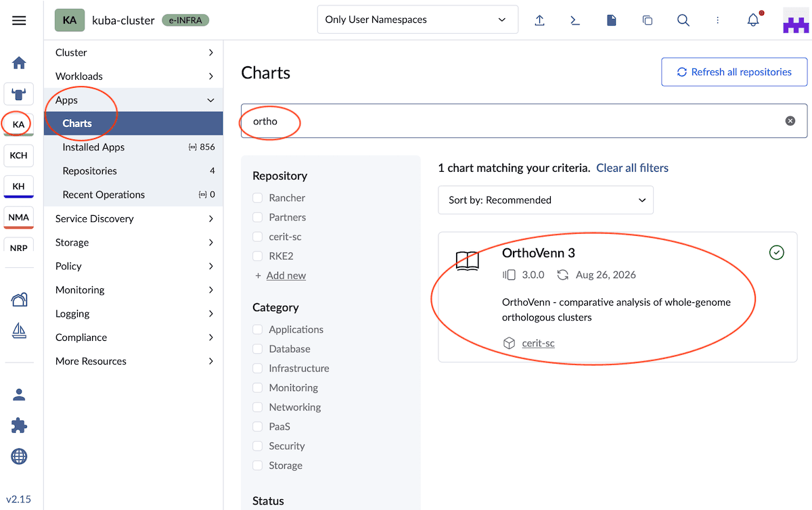Image resolution: width=812 pixels, height=510 pixels.
Task: Open the sailboat continuous delivery icon
Action: (x=19, y=331)
